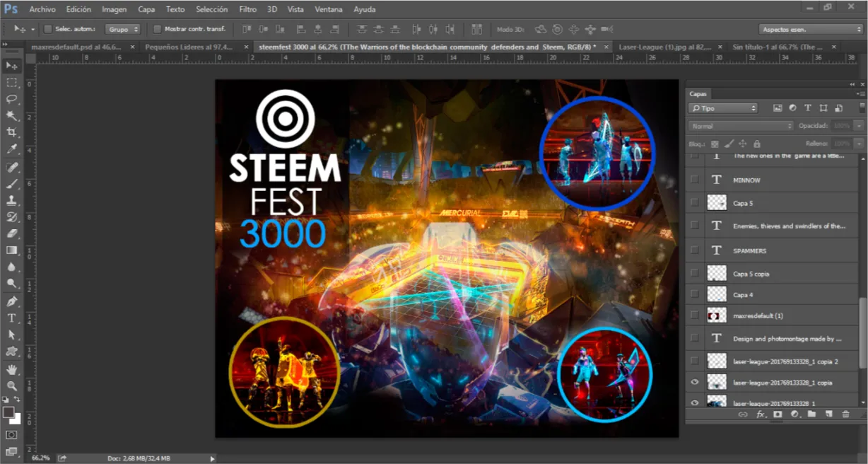Select the Custom Shape tool
Screen dimensions: 868x464
(12, 352)
